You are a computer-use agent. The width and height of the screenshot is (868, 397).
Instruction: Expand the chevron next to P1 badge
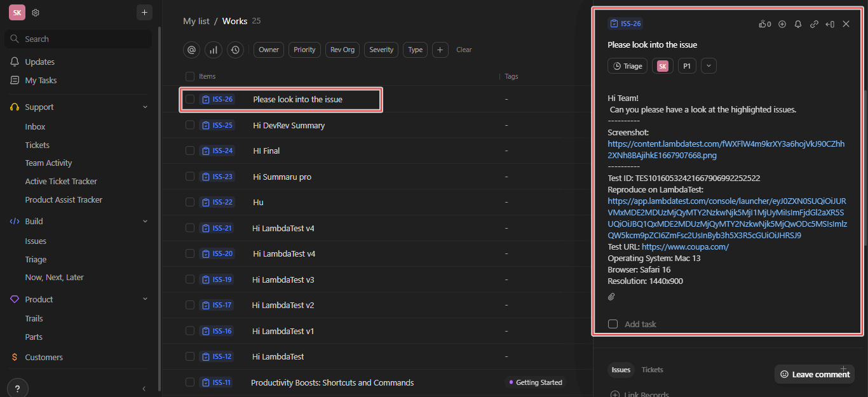709,65
